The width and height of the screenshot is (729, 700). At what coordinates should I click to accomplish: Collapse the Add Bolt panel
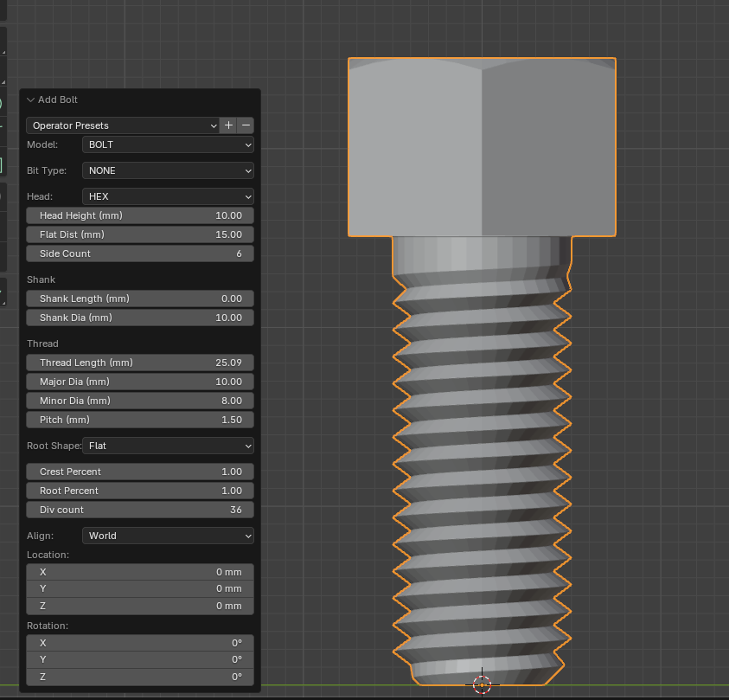coord(31,100)
